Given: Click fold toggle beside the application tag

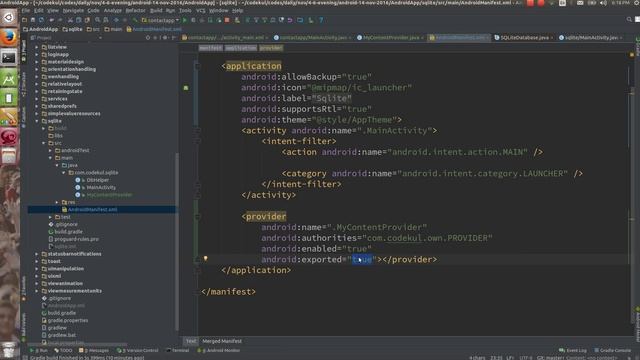Looking at the screenshot, I should 197,66.
